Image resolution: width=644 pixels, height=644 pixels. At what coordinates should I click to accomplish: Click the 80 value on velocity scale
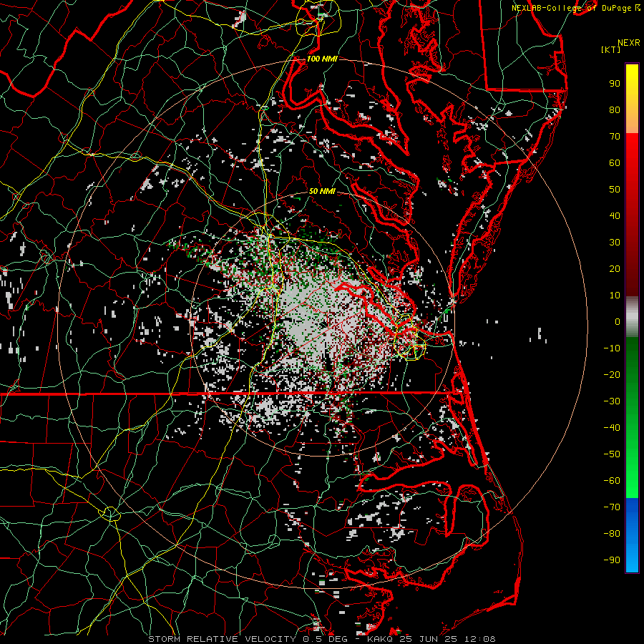[x=615, y=110]
